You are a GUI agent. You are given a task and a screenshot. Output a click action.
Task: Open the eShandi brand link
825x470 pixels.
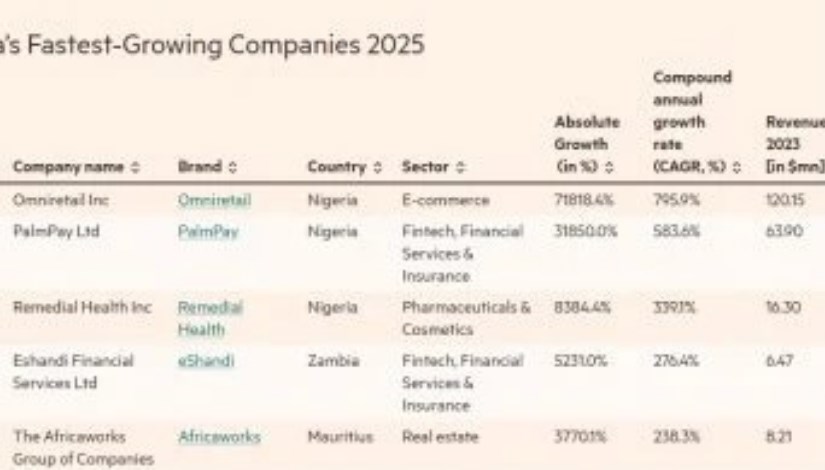[206, 361]
